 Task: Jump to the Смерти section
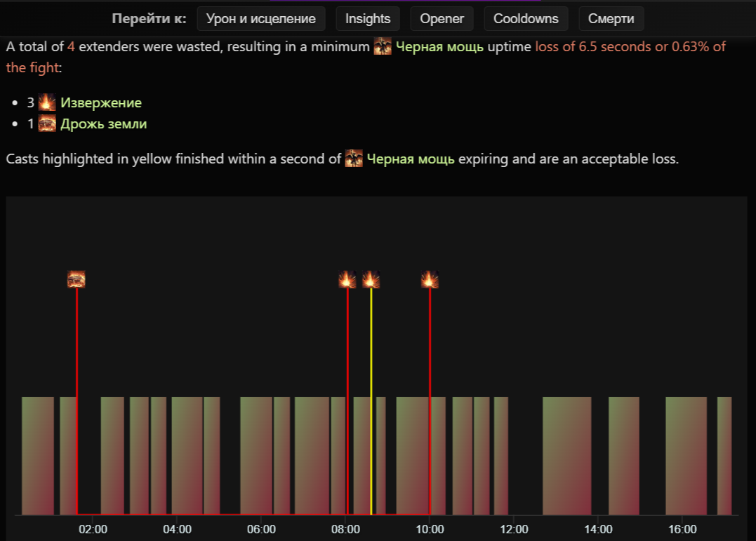pyautogui.click(x=611, y=19)
